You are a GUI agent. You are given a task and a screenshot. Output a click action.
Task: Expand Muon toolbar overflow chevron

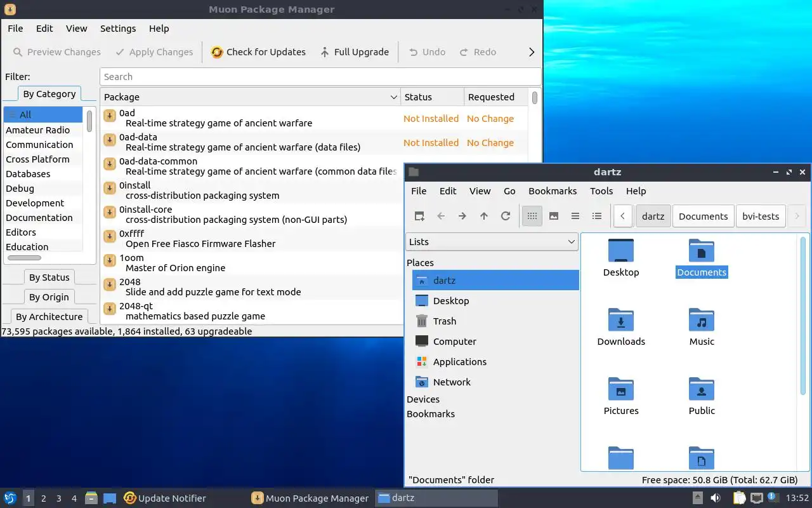532,52
